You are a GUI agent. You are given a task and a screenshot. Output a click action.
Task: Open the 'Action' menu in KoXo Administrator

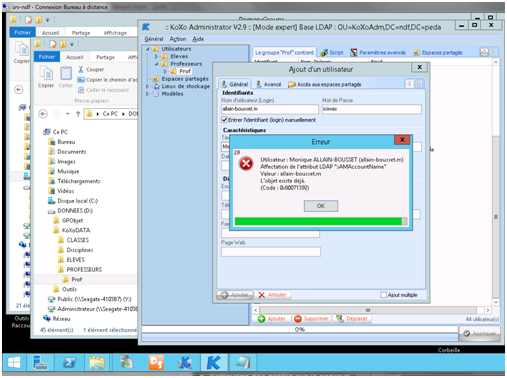pos(178,39)
